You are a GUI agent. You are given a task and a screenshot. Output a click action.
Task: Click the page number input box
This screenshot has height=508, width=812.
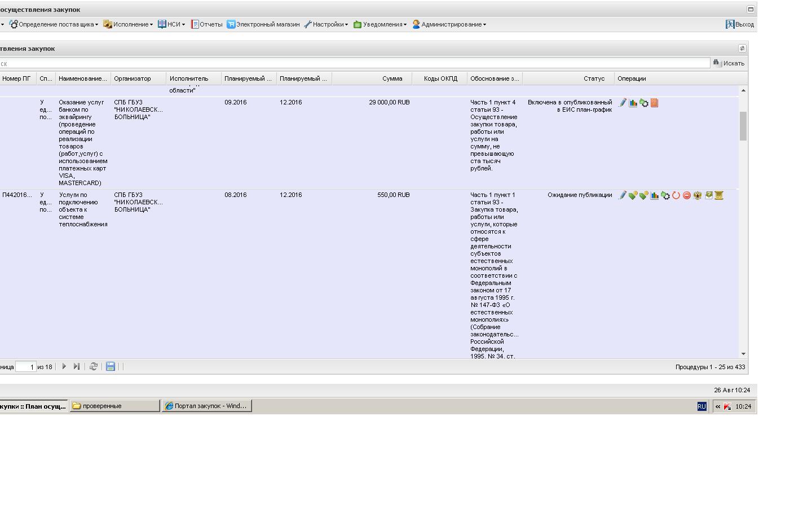pyautogui.click(x=26, y=367)
